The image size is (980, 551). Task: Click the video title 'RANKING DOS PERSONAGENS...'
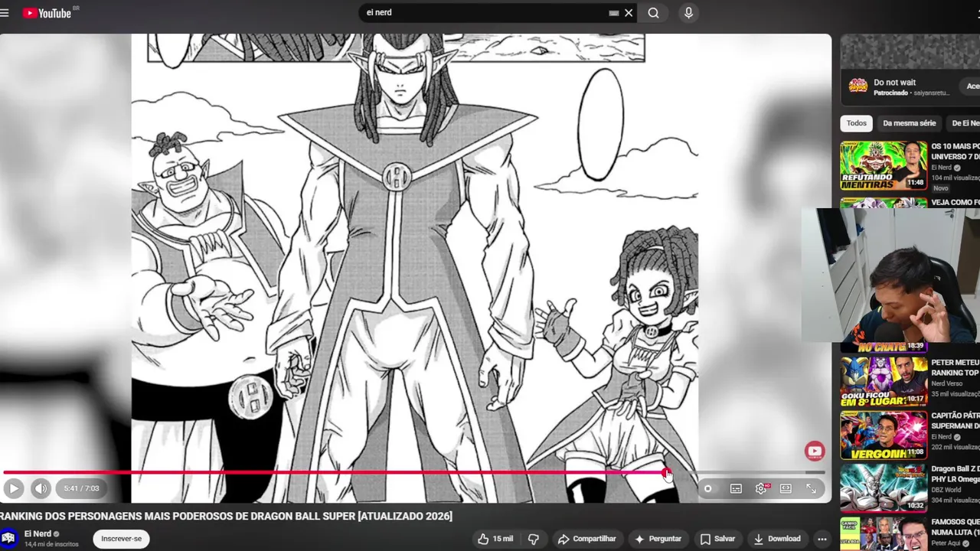point(226,517)
